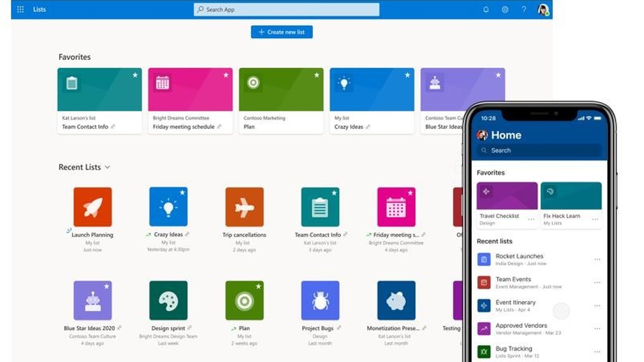644x362 pixels.
Task: Tap the "Team Events" name on the phone
Action: point(513,279)
